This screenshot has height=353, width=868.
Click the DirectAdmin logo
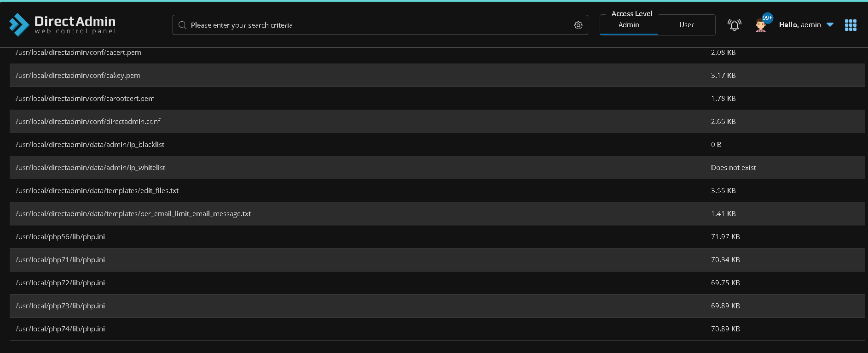[63, 25]
